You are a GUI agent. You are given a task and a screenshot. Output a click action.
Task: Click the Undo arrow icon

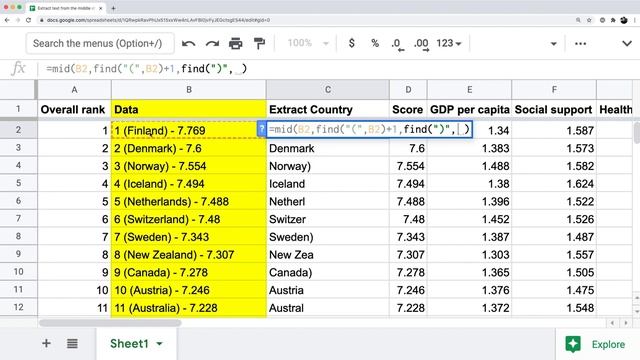tap(188, 43)
